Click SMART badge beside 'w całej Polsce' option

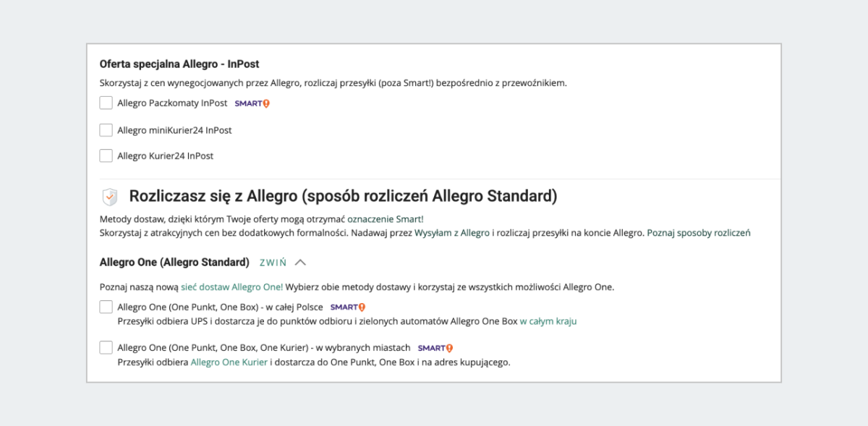coord(347,307)
